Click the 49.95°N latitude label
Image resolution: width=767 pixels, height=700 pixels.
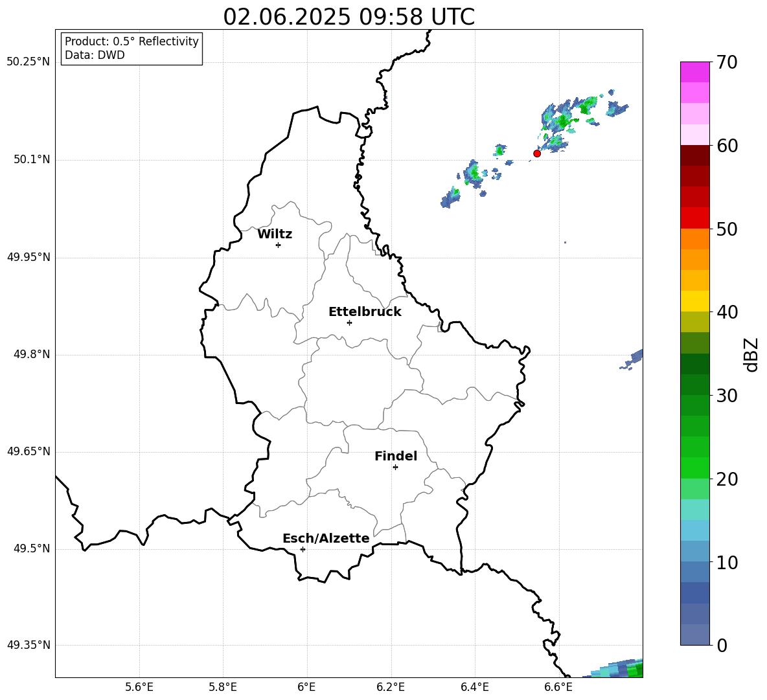tap(28, 257)
